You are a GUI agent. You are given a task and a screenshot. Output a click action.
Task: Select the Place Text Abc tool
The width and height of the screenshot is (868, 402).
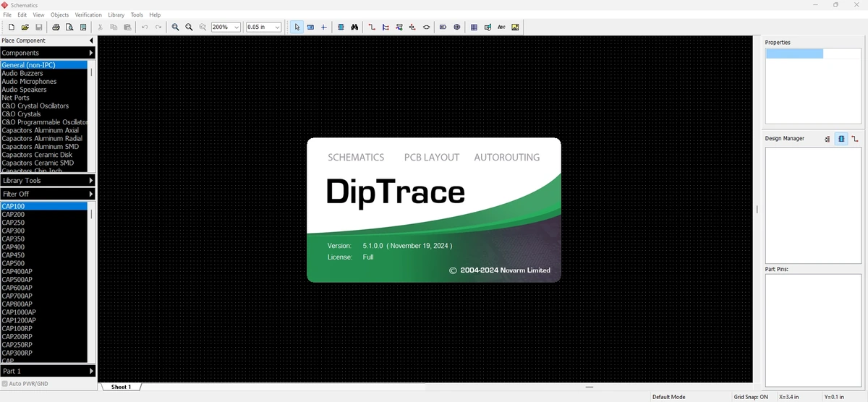pyautogui.click(x=501, y=27)
